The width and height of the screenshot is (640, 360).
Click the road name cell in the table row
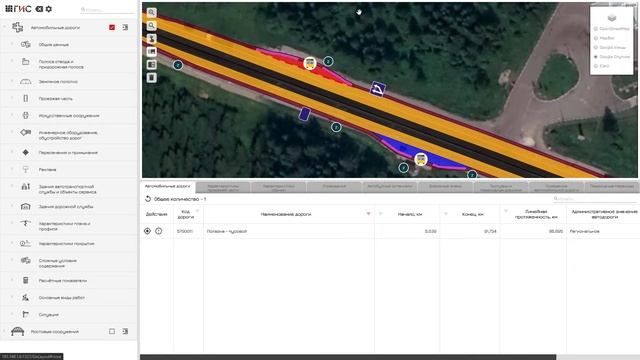click(289, 231)
